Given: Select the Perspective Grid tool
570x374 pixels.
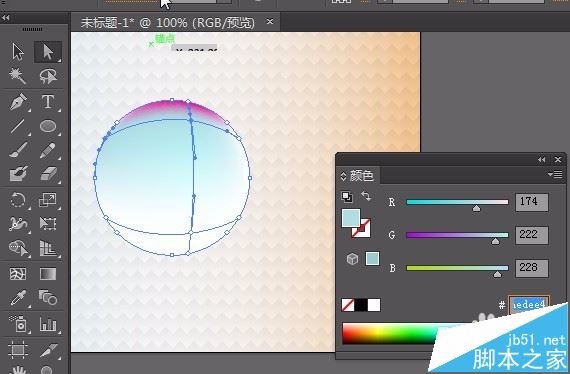Looking at the screenshot, I should [x=48, y=248].
